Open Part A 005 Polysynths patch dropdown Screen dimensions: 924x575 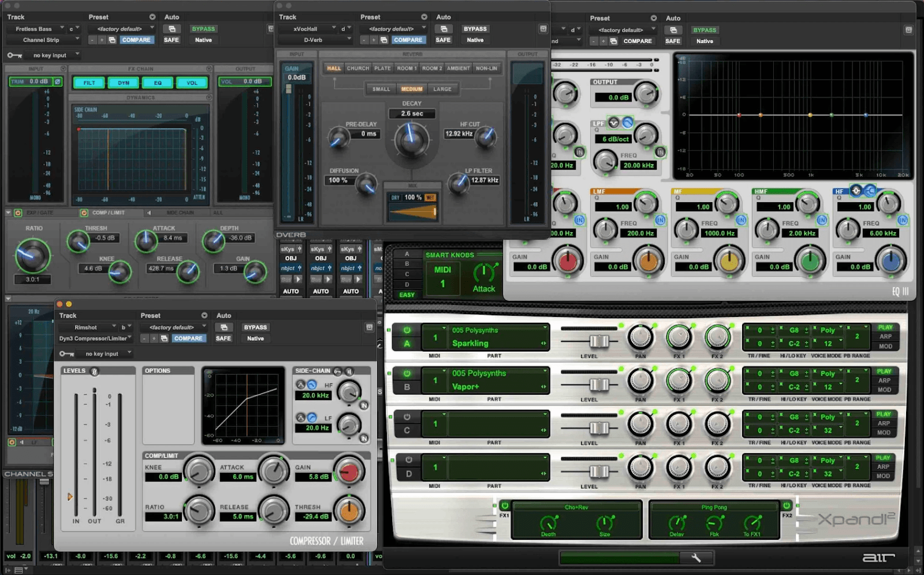[x=498, y=330]
